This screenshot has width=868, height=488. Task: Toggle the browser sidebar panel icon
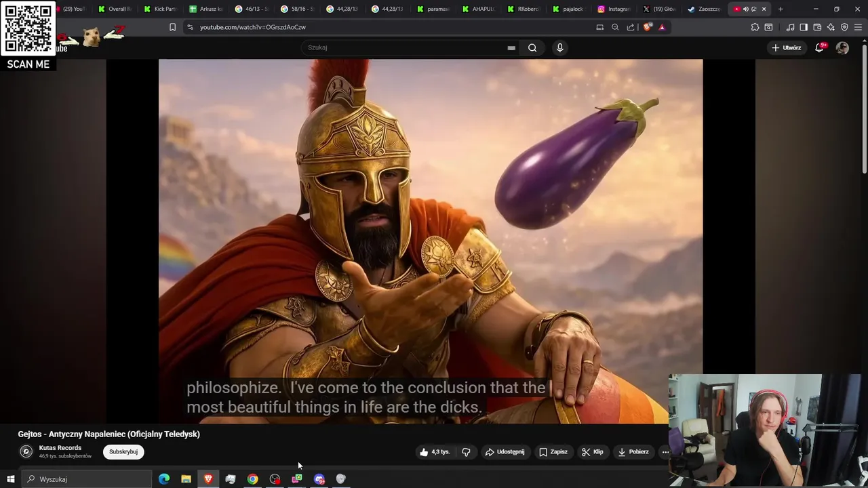(x=804, y=27)
